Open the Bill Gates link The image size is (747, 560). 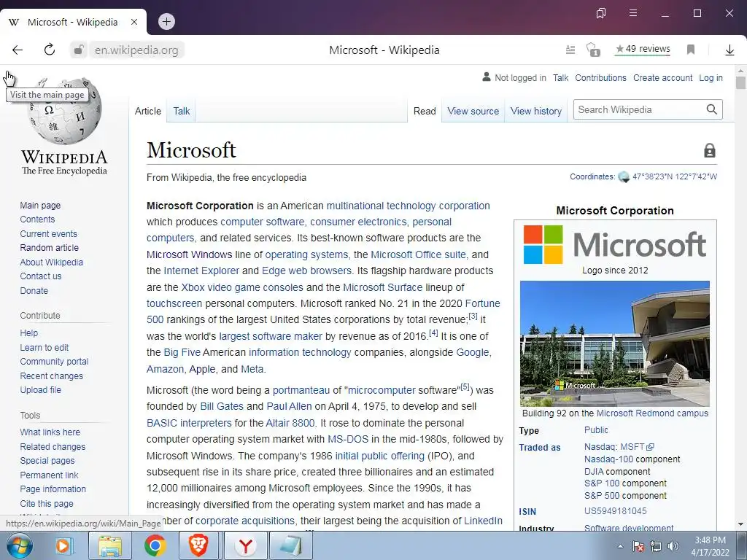pyautogui.click(x=222, y=406)
